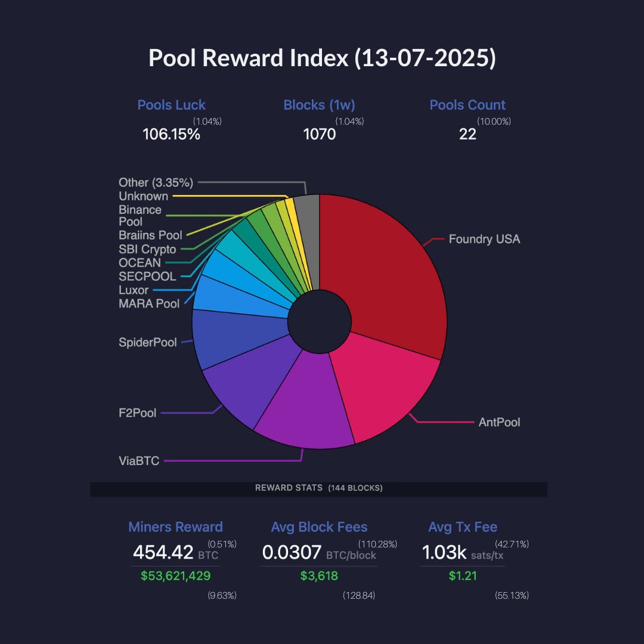Click the Braiins Pool label
This screenshot has width=644, height=644.
pyautogui.click(x=150, y=236)
